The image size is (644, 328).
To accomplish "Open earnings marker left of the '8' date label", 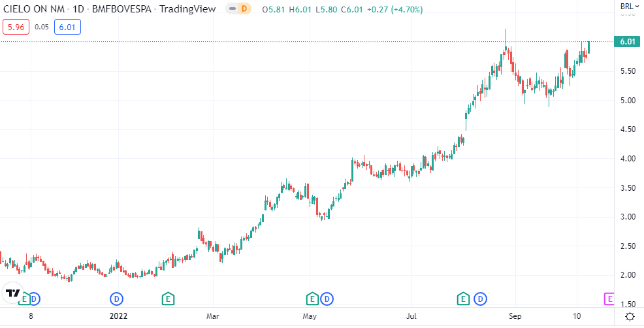I will pyautogui.click(x=24, y=299).
